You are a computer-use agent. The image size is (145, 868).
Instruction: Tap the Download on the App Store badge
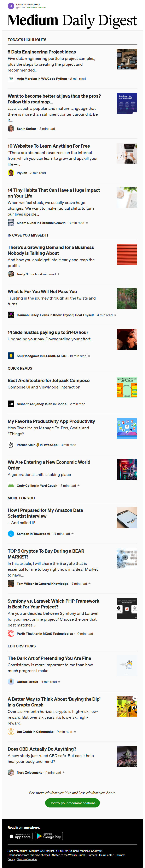20,836
